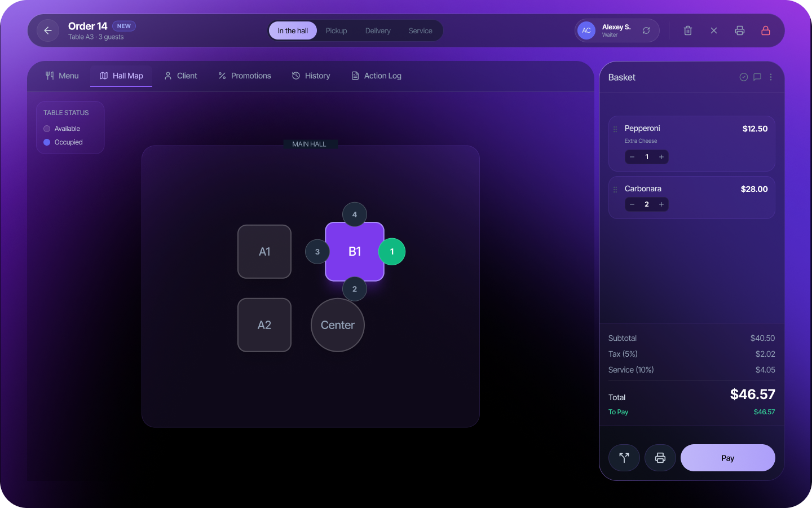
Task: Open basket more options menu
Action: (x=771, y=77)
